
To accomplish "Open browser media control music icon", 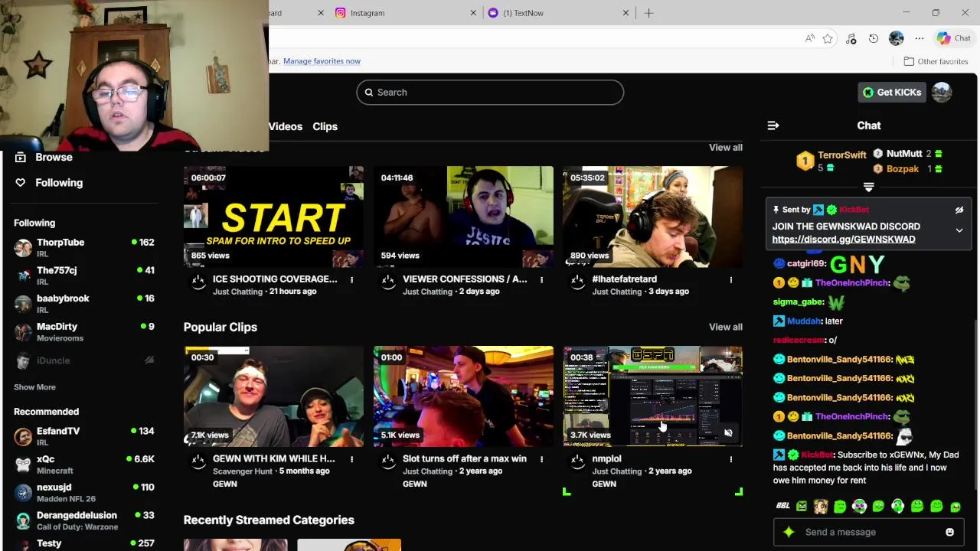I will click(851, 39).
